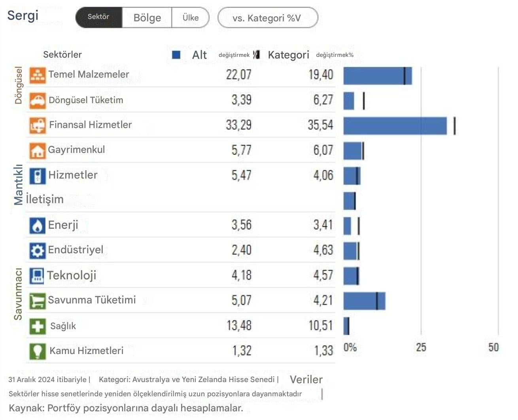Click the Enerji flame icon
518x420 pixels.
38,226
